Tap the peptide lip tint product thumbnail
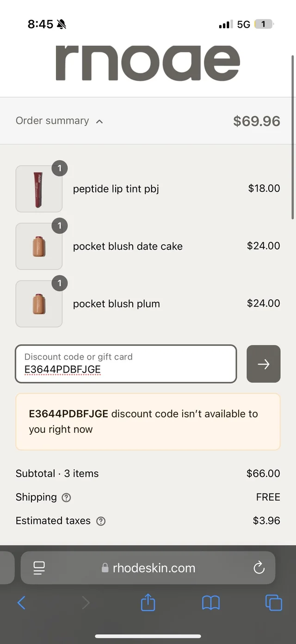 click(39, 188)
